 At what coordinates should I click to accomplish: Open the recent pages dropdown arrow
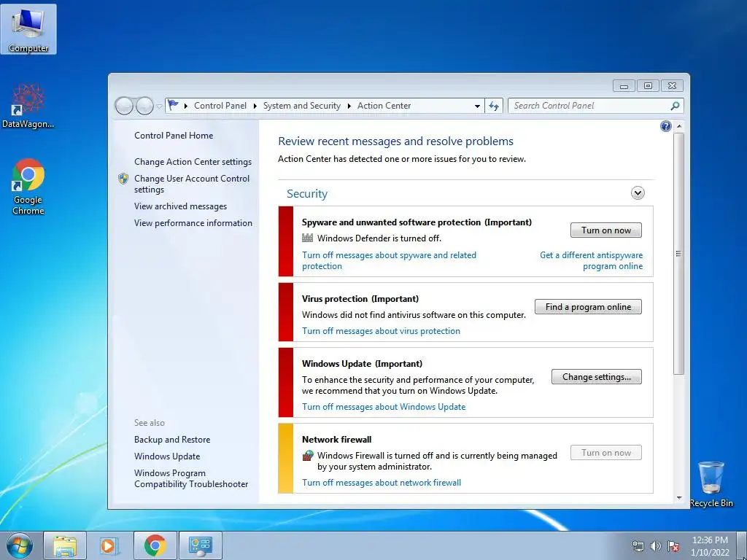click(x=159, y=106)
